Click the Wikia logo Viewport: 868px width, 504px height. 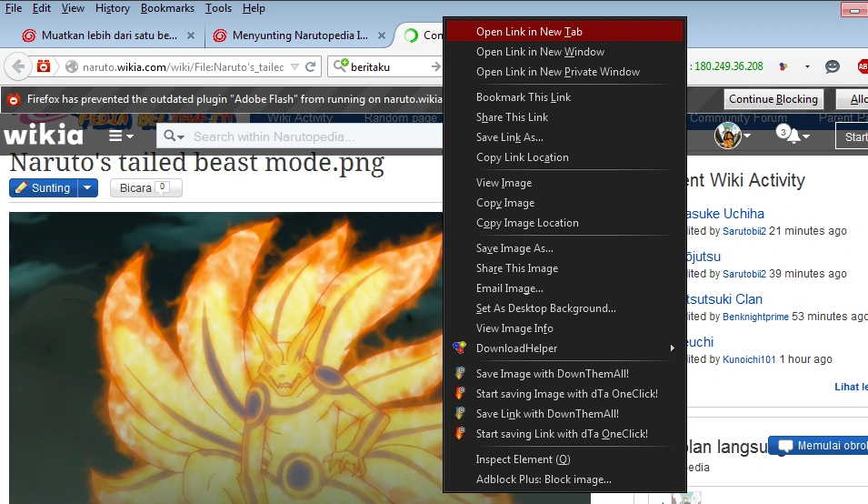[44, 135]
